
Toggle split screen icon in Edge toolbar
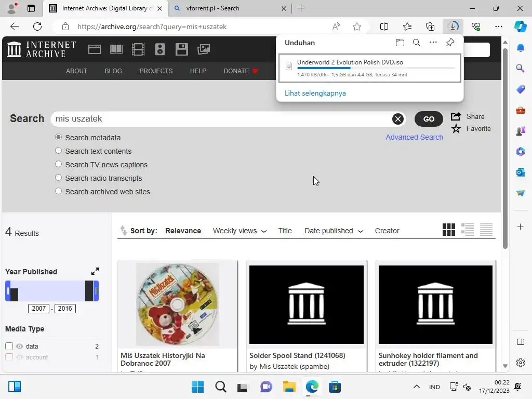pos(384,26)
